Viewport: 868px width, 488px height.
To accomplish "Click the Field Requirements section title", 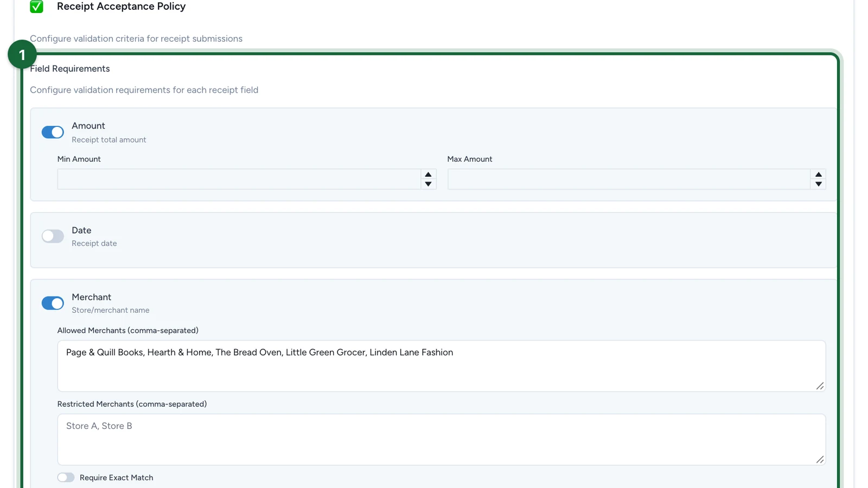I will [70, 68].
